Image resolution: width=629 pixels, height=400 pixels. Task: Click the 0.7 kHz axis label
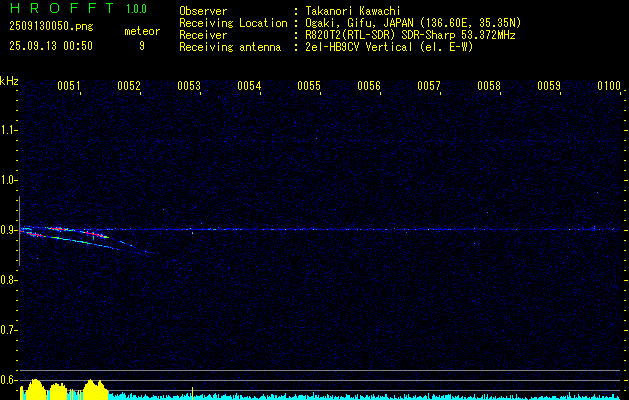pos(9,330)
